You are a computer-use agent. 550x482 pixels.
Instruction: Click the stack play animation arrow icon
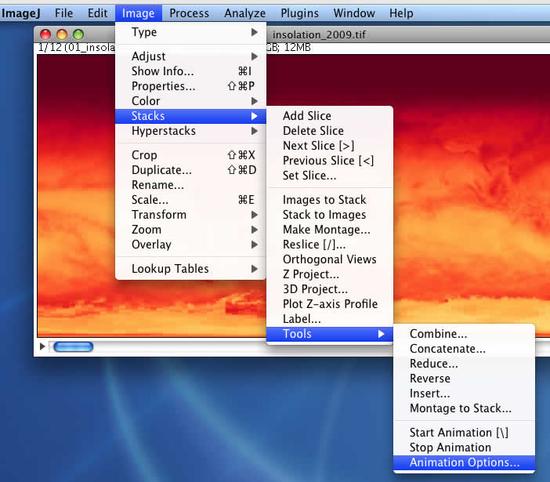(x=42, y=347)
